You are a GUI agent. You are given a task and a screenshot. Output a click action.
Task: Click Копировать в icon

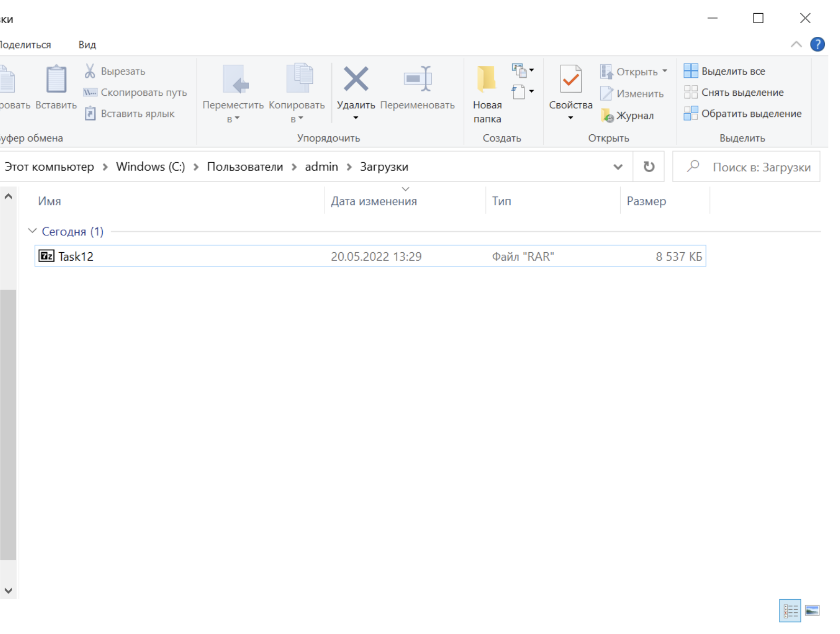point(300,79)
